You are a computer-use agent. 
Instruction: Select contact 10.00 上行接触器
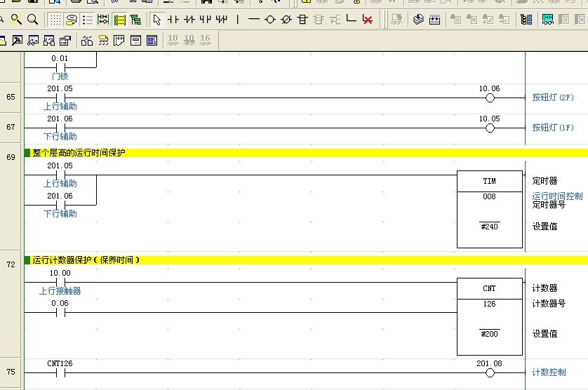click(60, 283)
